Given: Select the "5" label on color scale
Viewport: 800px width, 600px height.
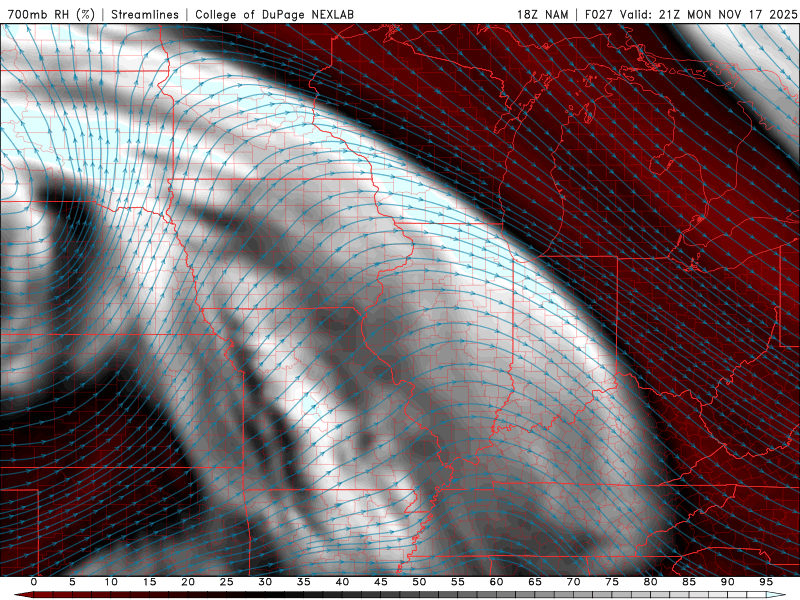Looking at the screenshot, I should pos(72,582).
